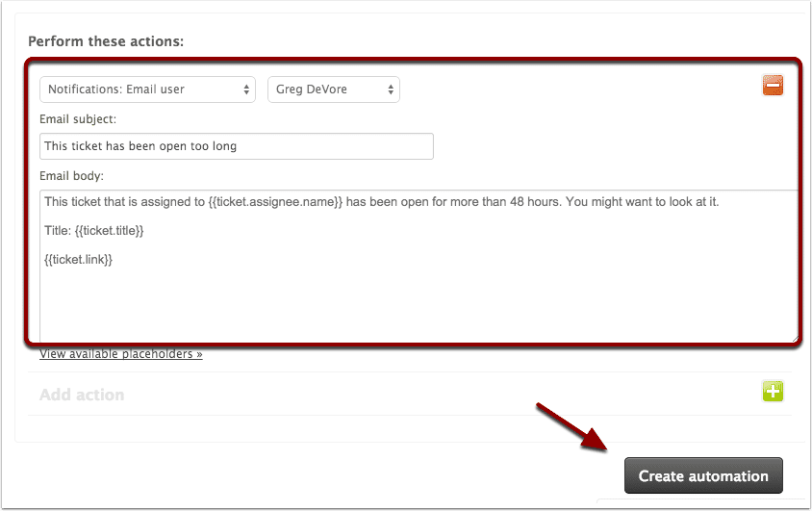Viewport: 812px width, 511px height.
Task: Add a new action with green plus icon
Action: click(x=773, y=392)
